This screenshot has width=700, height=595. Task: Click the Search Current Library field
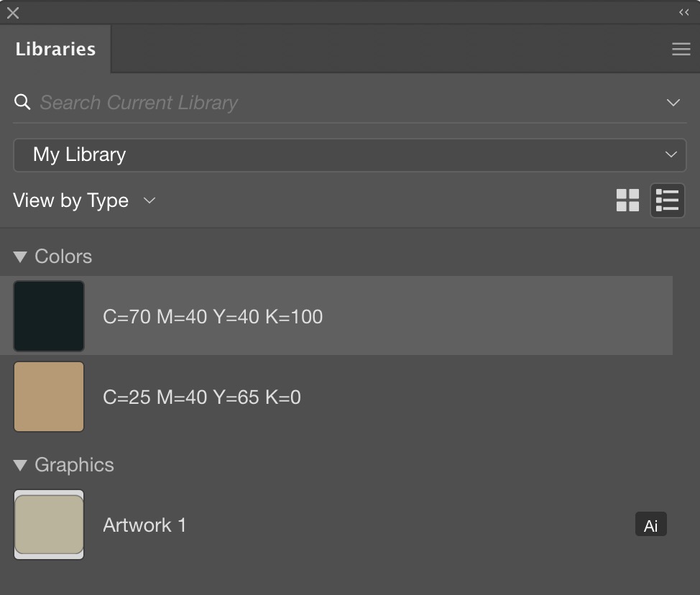[x=345, y=102]
